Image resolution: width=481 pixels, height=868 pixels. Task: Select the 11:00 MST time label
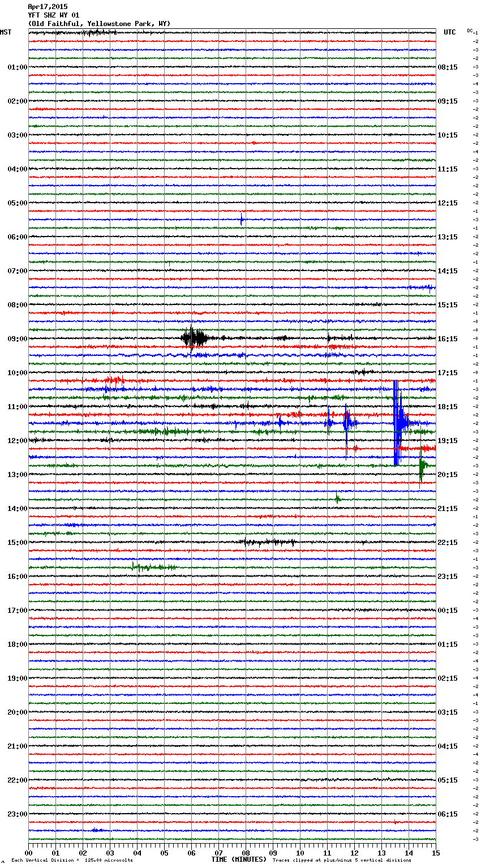[17, 407]
